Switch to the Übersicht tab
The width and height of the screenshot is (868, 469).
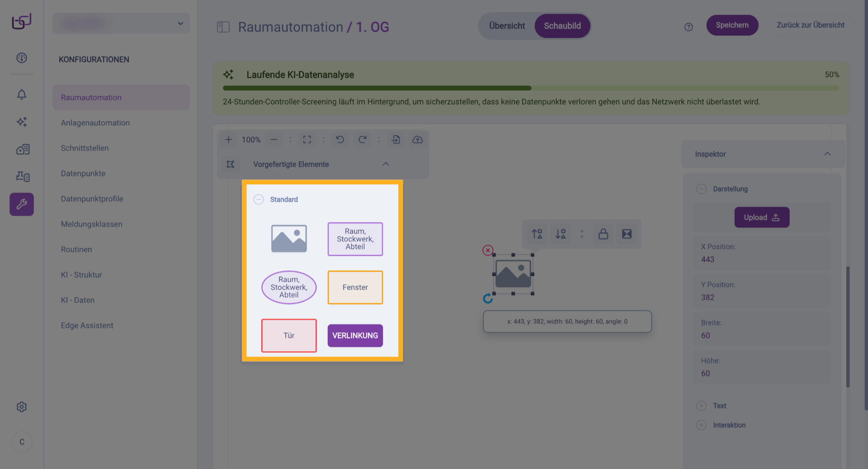507,26
